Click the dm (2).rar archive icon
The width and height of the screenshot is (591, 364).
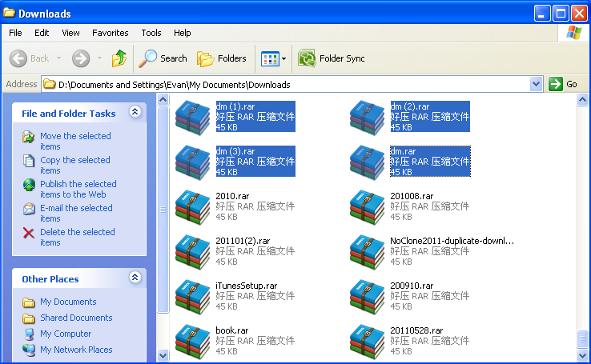(367, 118)
